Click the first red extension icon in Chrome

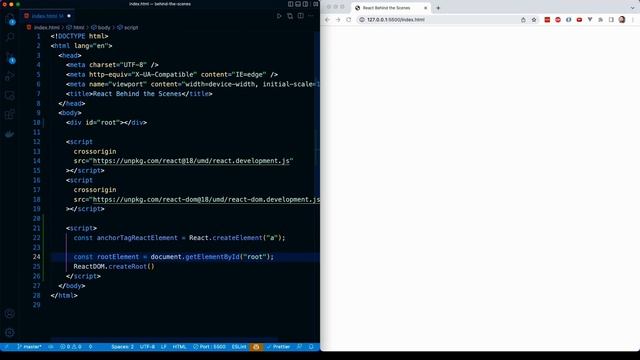tap(547, 20)
